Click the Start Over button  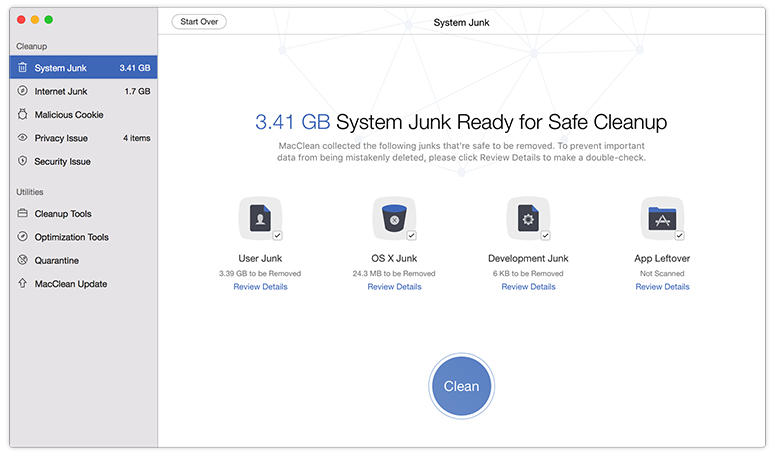[199, 22]
